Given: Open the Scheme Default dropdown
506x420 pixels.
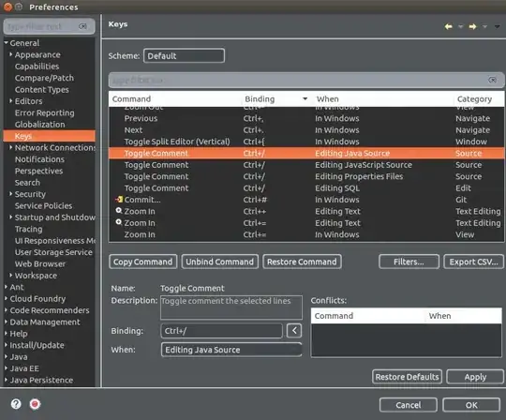Looking at the screenshot, I should 184,55.
